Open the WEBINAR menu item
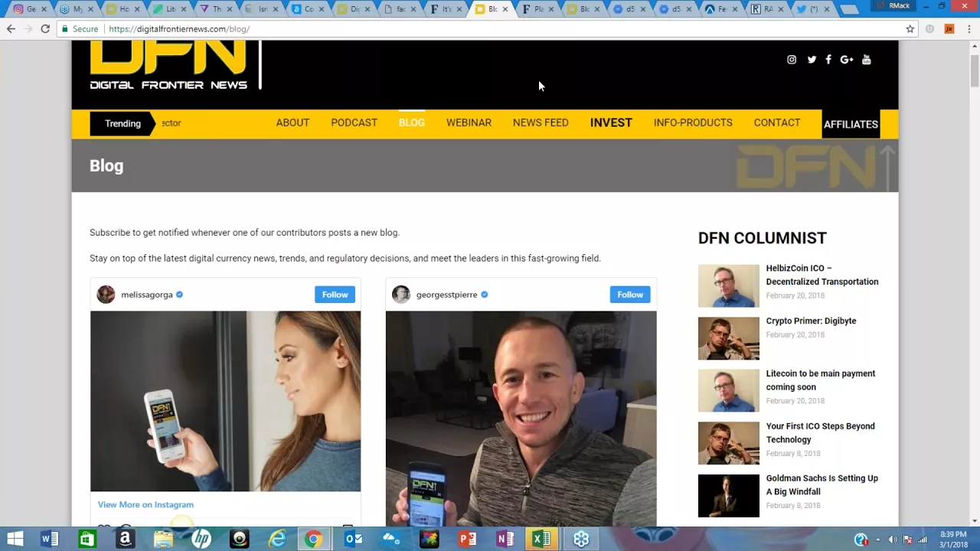The width and height of the screenshot is (980, 551). coord(469,122)
